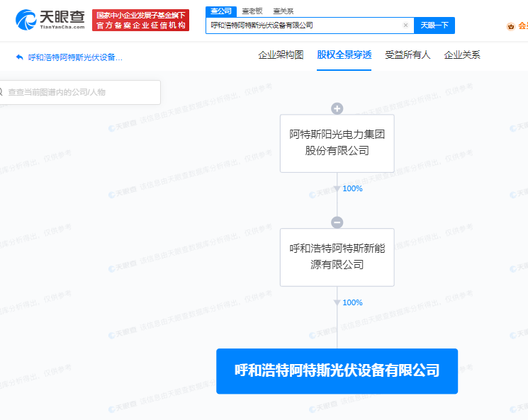The height and width of the screenshot is (420, 528).
Task: Click the 阿特斯阳光电力集团股份有限公司 node
Action: pyautogui.click(x=337, y=142)
